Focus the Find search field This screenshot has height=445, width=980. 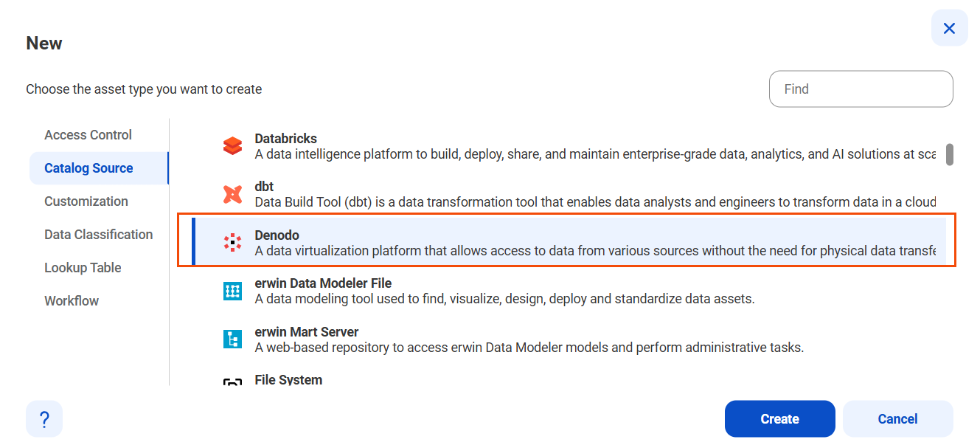tap(861, 89)
